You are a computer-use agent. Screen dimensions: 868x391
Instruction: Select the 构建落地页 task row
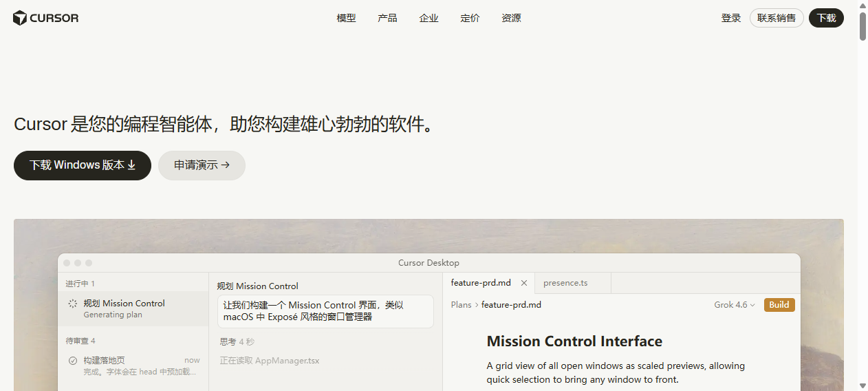click(x=133, y=366)
